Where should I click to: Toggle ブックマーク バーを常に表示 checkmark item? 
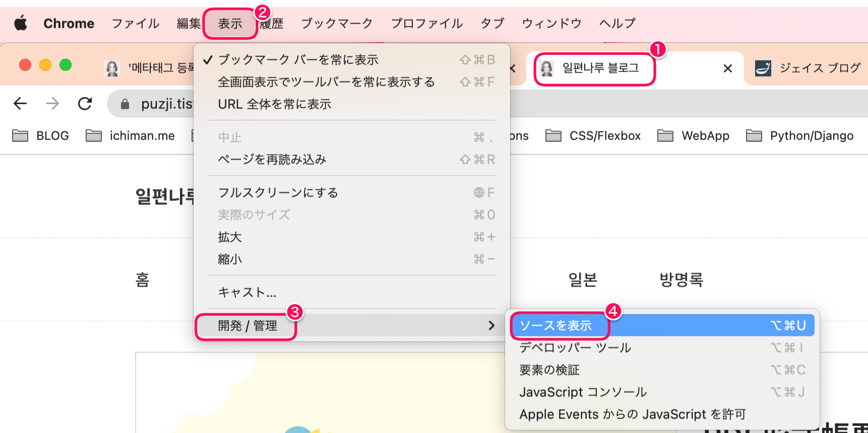click(x=352, y=60)
